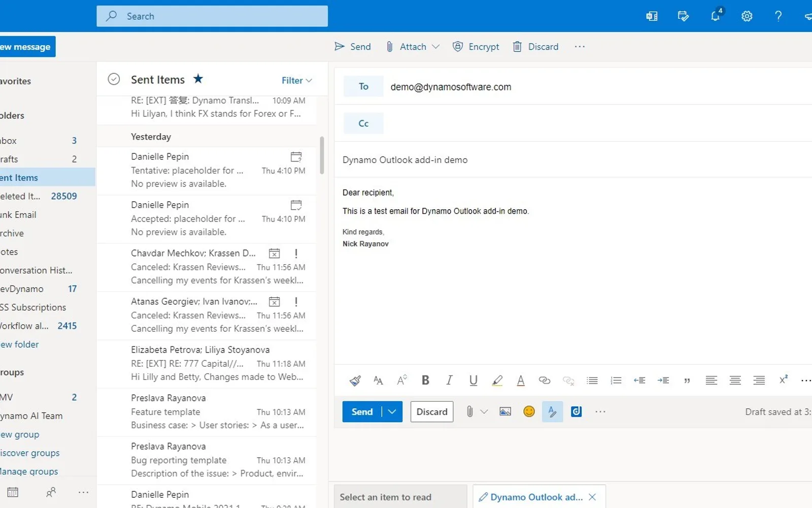
Task: Open the attach paperclip dropdown arrow near Discard
Action: (484, 411)
